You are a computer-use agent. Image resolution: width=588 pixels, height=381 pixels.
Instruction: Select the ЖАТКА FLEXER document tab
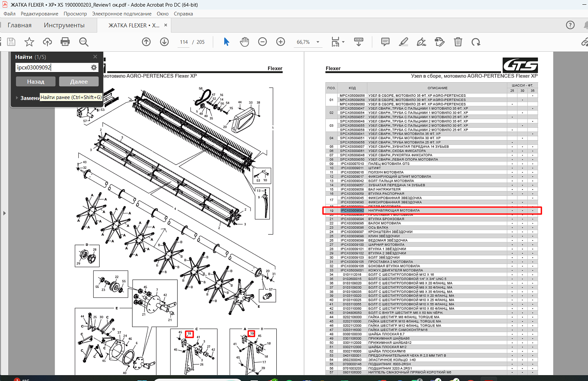(134, 25)
